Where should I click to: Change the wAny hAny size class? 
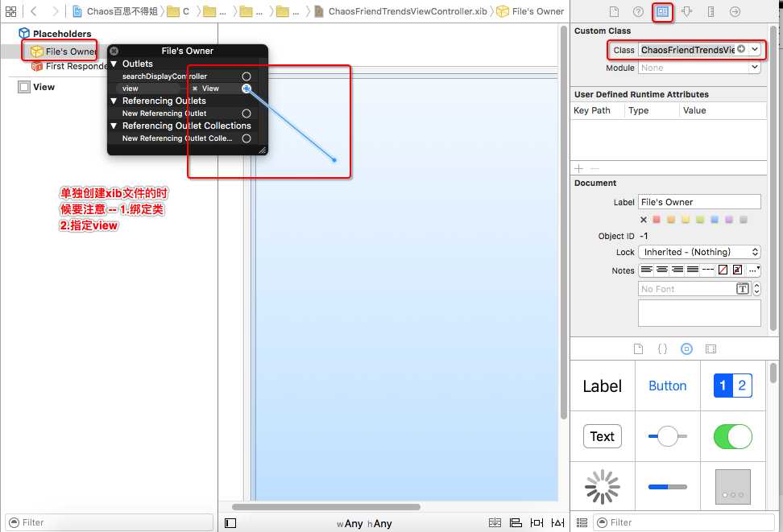pyautogui.click(x=364, y=523)
